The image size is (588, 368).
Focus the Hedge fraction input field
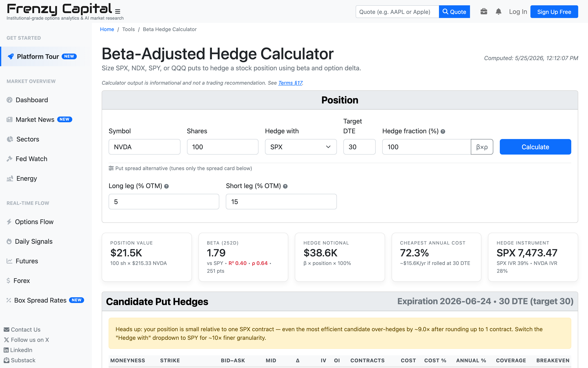[427, 147]
